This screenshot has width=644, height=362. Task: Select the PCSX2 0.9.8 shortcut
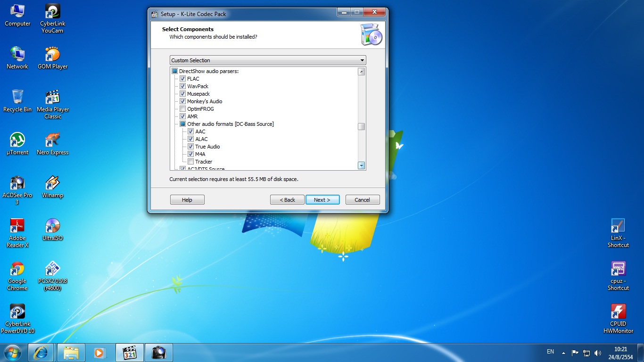(x=52, y=276)
